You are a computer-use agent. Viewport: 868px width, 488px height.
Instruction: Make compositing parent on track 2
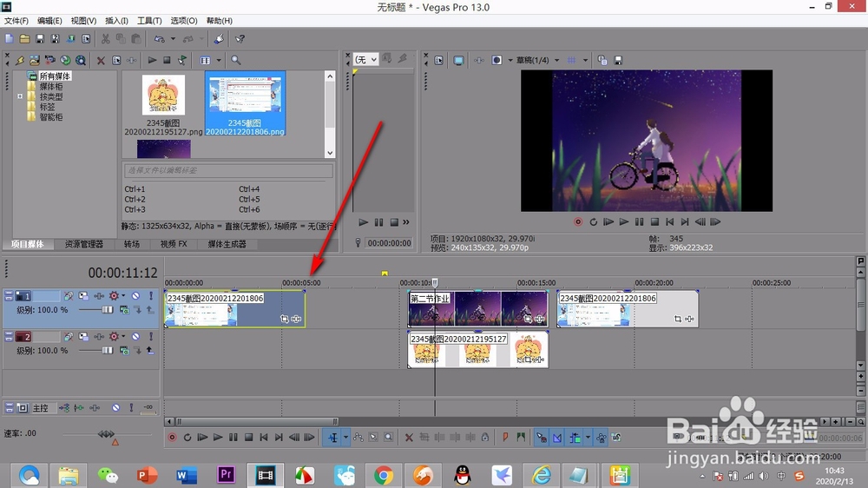[150, 350]
